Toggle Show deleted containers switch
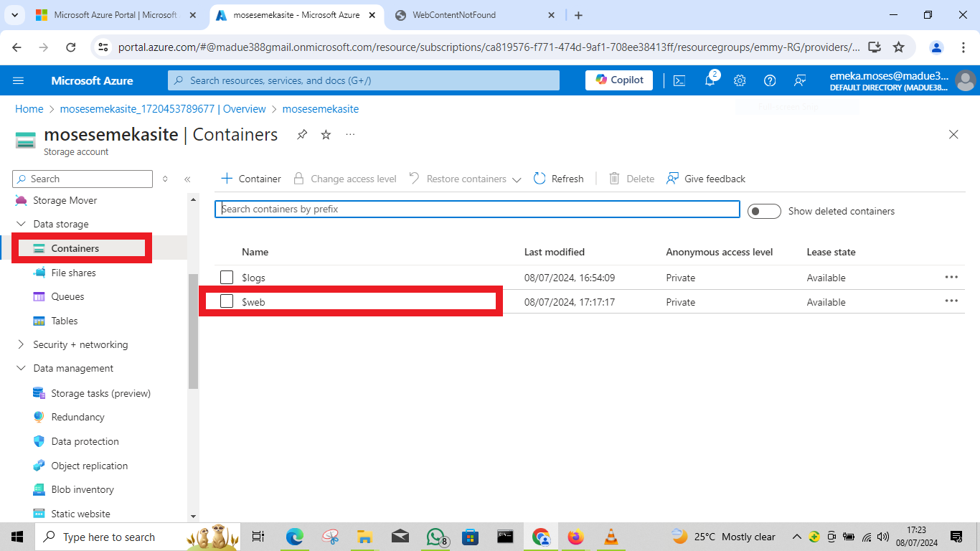The height and width of the screenshot is (551, 980). click(764, 211)
